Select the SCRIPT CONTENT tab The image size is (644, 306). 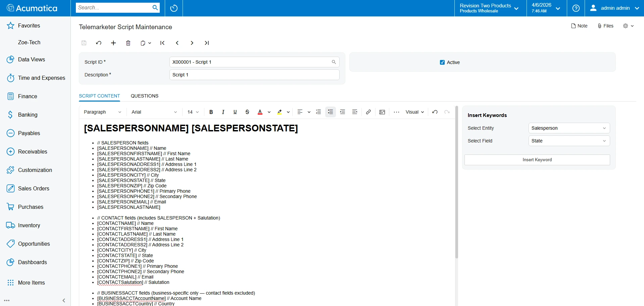pyautogui.click(x=99, y=96)
